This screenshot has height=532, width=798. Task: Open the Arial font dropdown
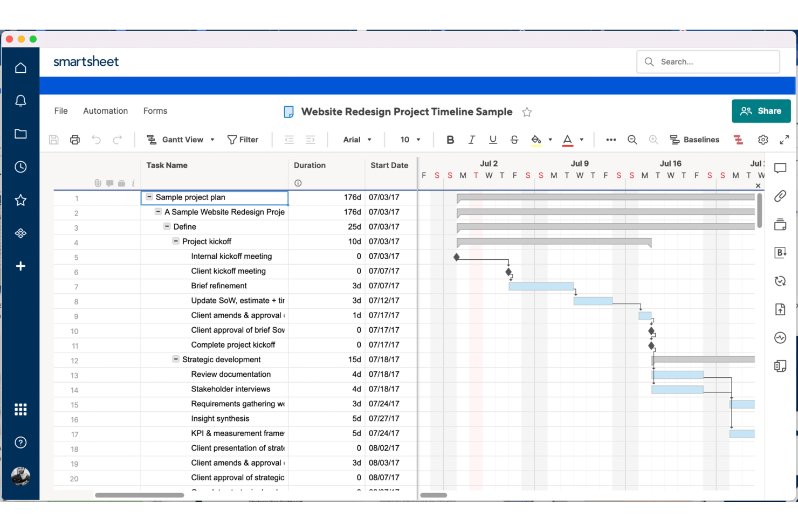(x=357, y=140)
